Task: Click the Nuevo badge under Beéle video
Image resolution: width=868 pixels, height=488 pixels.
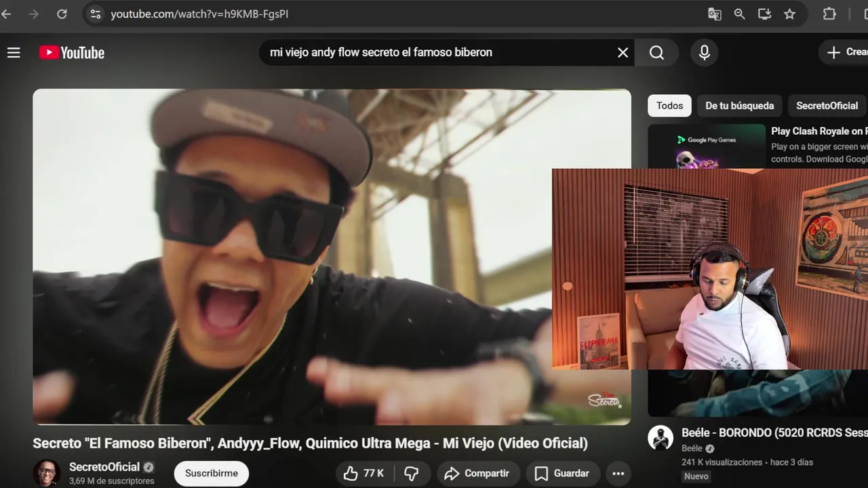Action: tap(696, 476)
